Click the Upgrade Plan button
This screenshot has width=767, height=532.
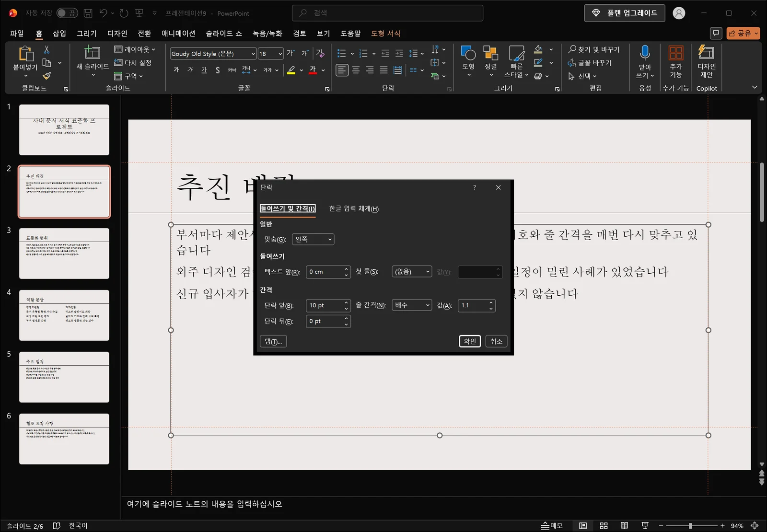[625, 13]
